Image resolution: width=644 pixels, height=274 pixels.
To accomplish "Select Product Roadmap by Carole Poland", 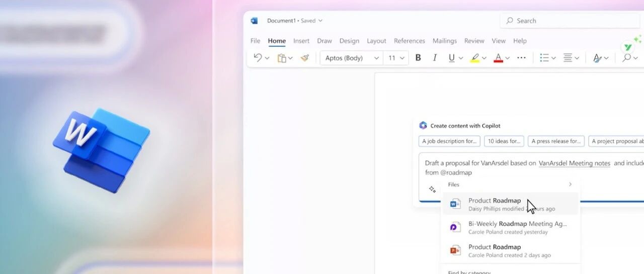I will point(510,250).
